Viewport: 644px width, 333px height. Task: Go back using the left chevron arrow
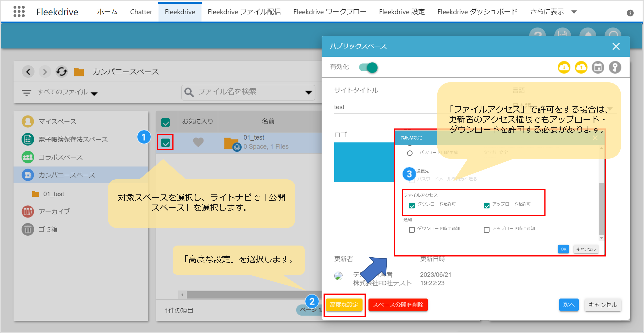pyautogui.click(x=28, y=72)
